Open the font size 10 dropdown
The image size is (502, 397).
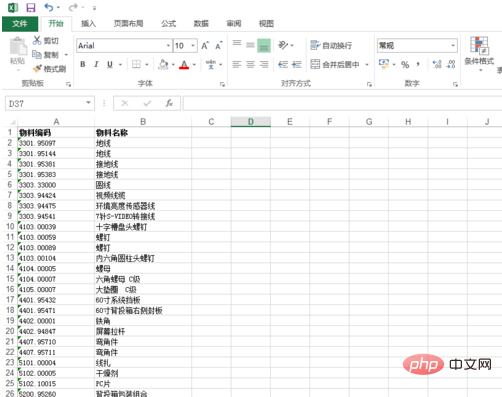[193, 45]
